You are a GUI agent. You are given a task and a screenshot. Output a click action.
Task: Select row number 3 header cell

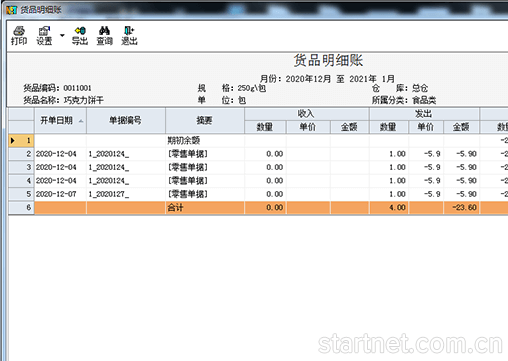(x=21, y=167)
